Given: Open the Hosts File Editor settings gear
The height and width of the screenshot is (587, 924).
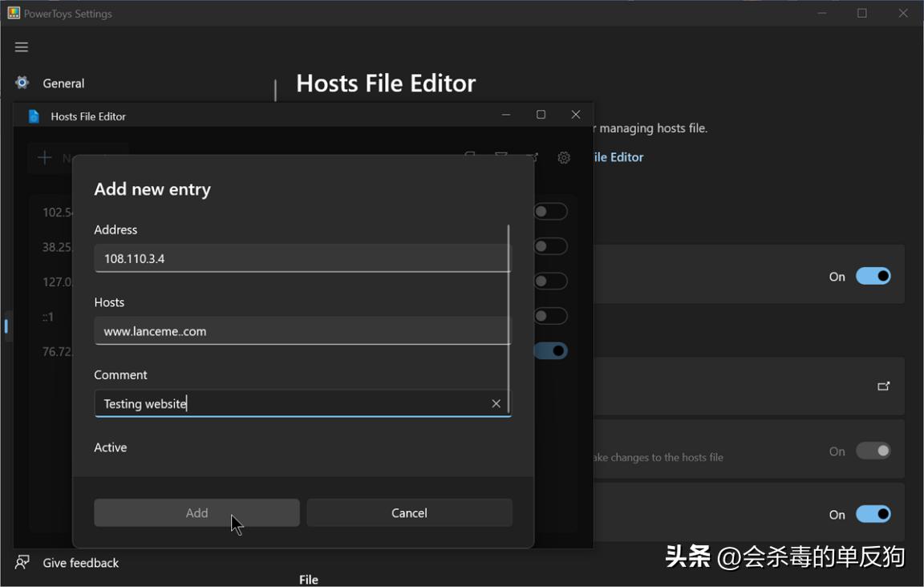Looking at the screenshot, I should point(564,158).
